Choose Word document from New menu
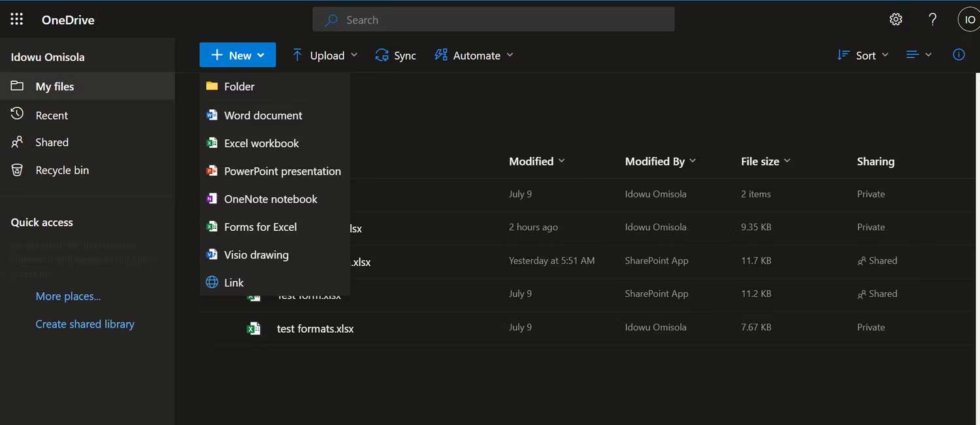The image size is (980, 425). [x=263, y=115]
